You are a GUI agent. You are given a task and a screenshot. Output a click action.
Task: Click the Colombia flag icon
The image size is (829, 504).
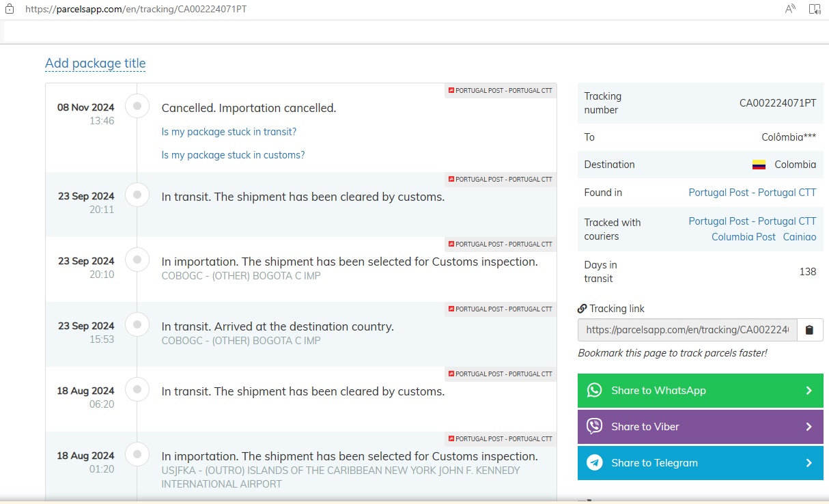pos(759,165)
